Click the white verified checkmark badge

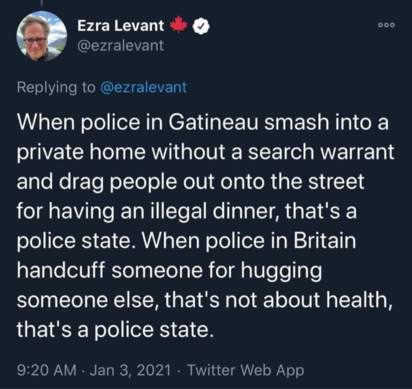(201, 26)
